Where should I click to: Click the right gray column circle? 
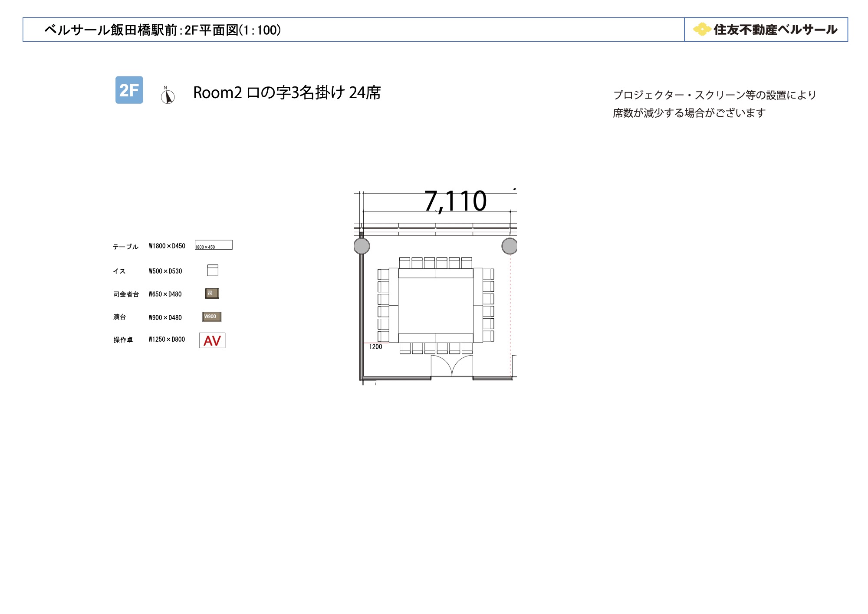(509, 246)
